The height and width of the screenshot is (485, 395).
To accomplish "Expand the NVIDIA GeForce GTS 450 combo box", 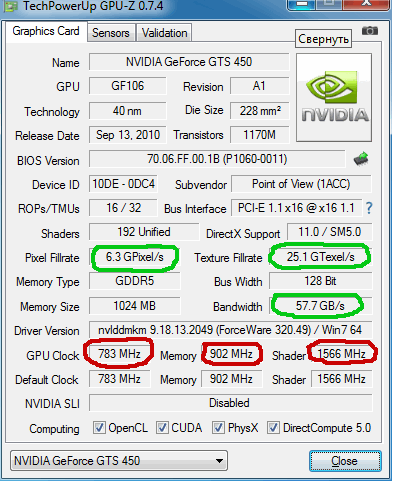I will (119, 461).
